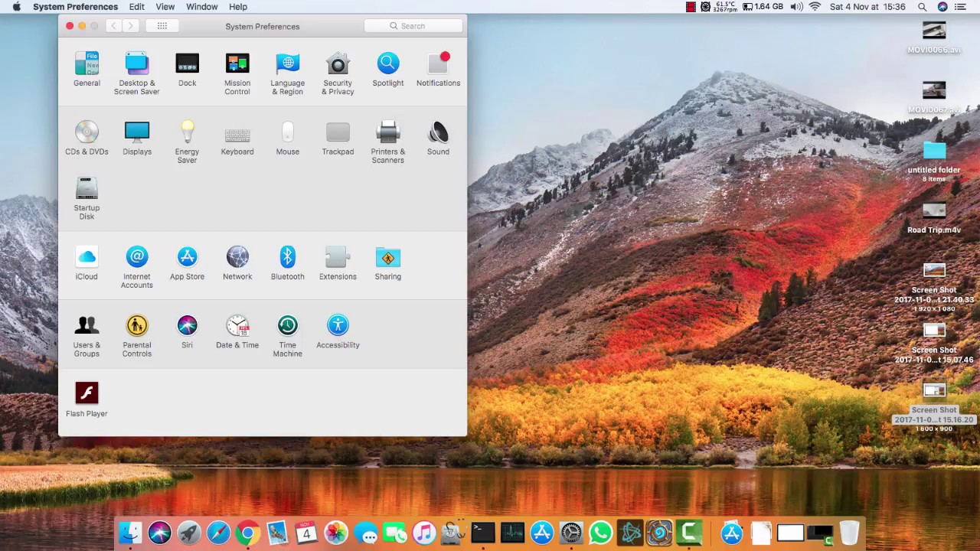980x551 pixels.
Task: Open Safari from the Dock
Action: (218, 533)
